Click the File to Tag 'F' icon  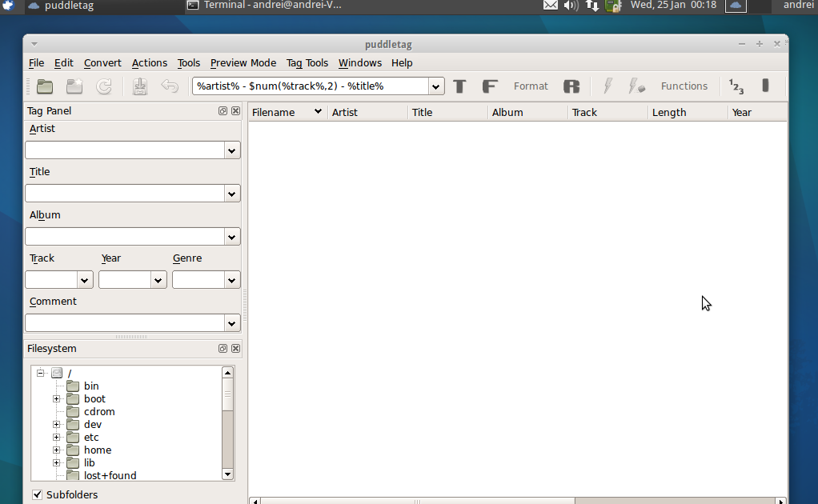click(489, 86)
